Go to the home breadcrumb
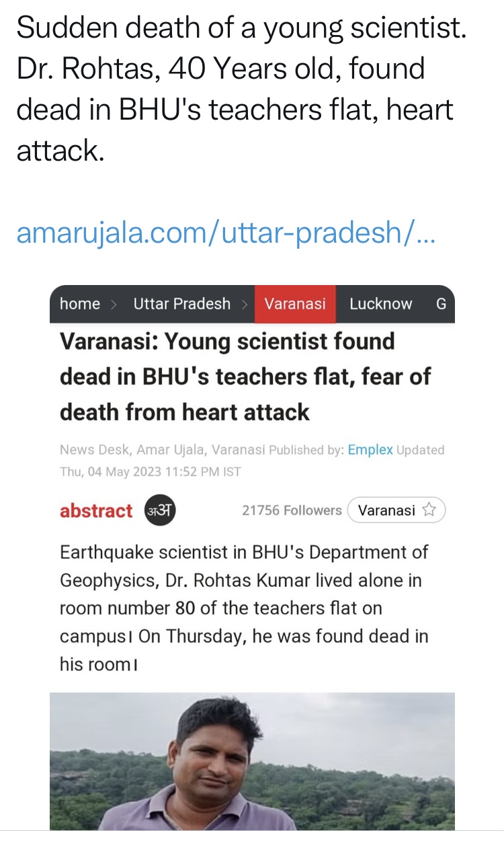Screen dimensions: 504x841 79,304
